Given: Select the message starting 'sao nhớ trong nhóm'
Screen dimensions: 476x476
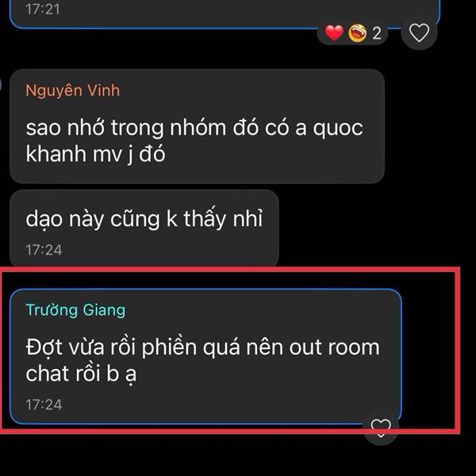Looking at the screenshot, I should [197, 126].
